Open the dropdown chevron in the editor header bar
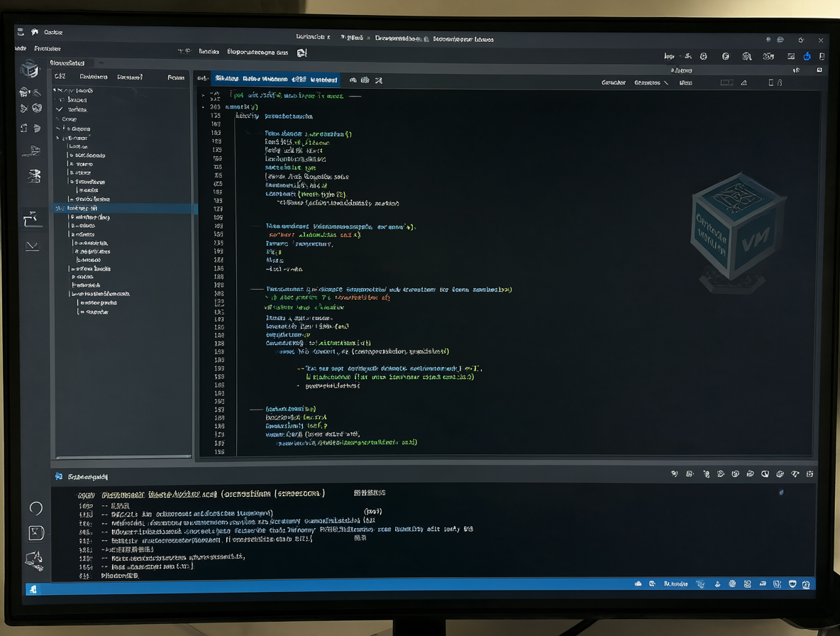840x636 pixels. (666, 82)
